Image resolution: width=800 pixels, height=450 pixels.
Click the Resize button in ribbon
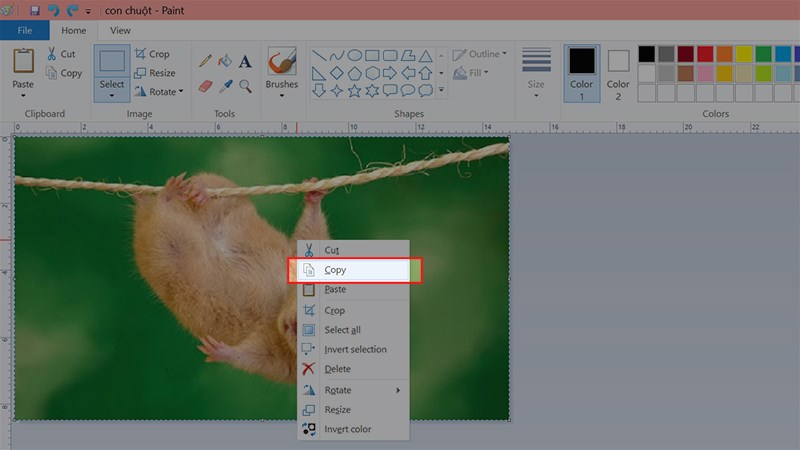tap(155, 73)
